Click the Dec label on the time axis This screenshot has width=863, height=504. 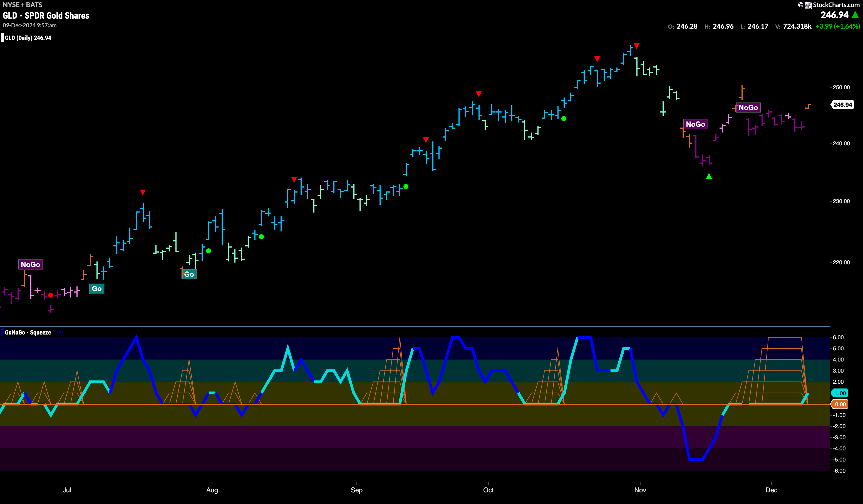coord(771,490)
